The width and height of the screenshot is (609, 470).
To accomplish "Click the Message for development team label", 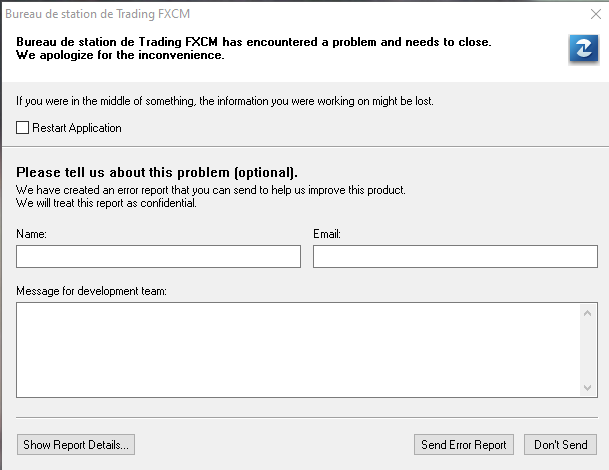I will [x=91, y=291].
